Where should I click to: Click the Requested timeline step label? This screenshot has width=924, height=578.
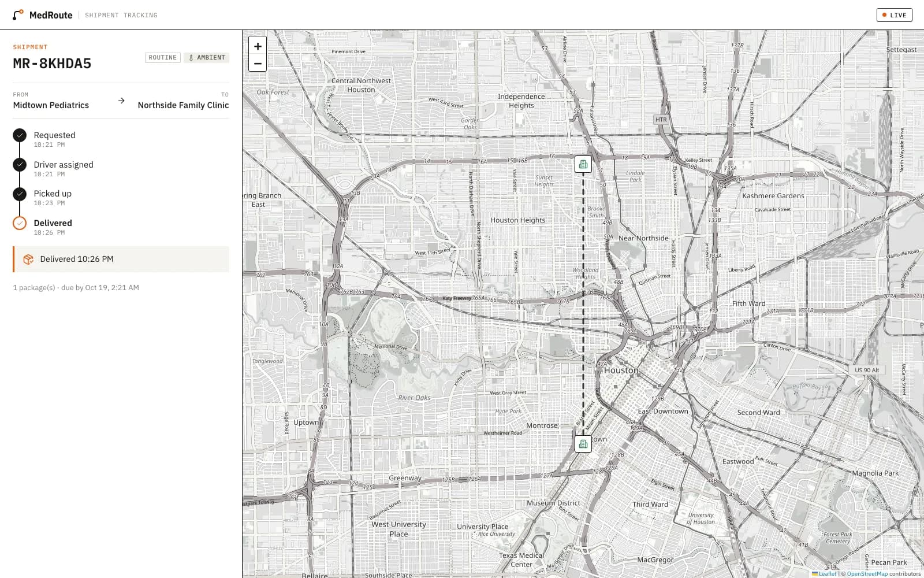tap(54, 135)
